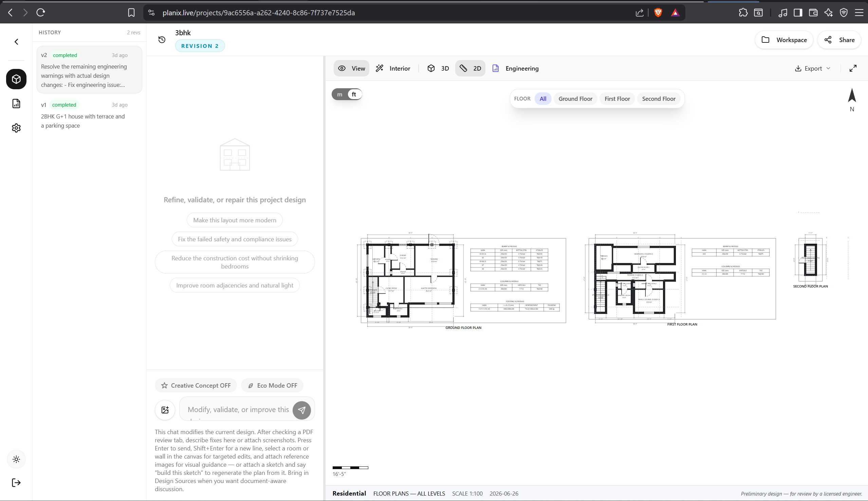
Task: Click the share page icon in address bar
Action: (639, 13)
